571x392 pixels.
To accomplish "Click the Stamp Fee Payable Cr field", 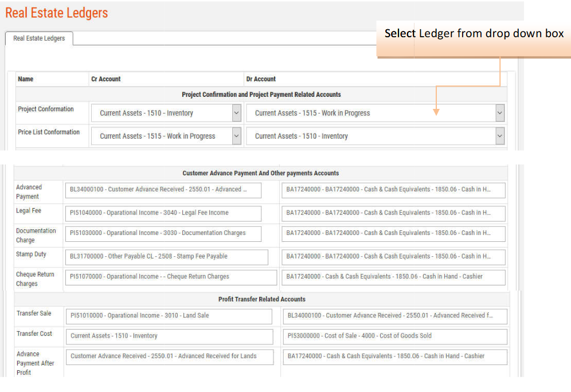I will point(167,257).
